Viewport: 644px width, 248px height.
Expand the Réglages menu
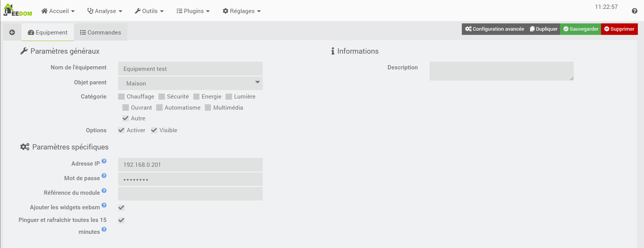coord(242,11)
